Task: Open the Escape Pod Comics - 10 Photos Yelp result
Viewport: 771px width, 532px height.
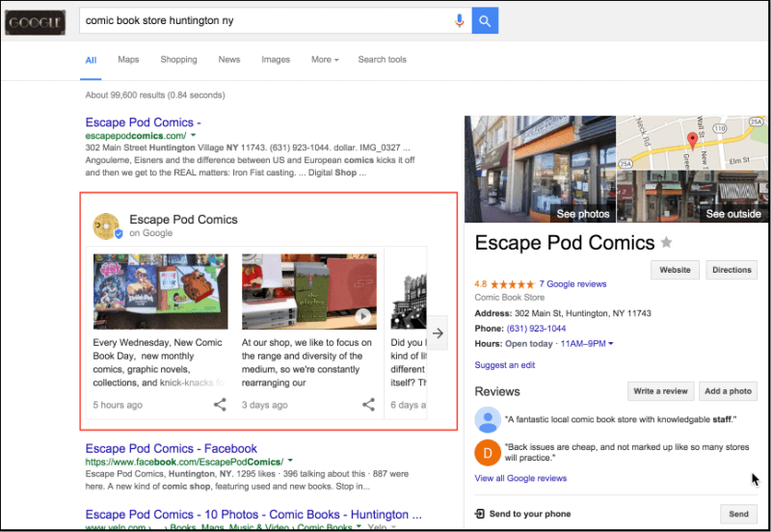Action: 253,515
